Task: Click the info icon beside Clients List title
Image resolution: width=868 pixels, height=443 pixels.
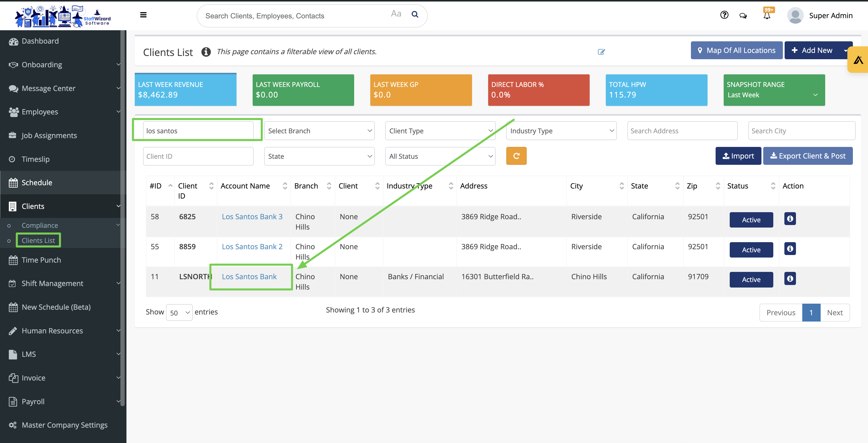Action: coord(206,52)
